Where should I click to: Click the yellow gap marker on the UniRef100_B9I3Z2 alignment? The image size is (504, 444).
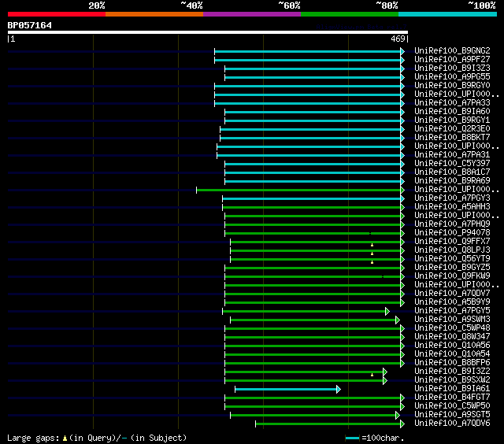[372, 375]
